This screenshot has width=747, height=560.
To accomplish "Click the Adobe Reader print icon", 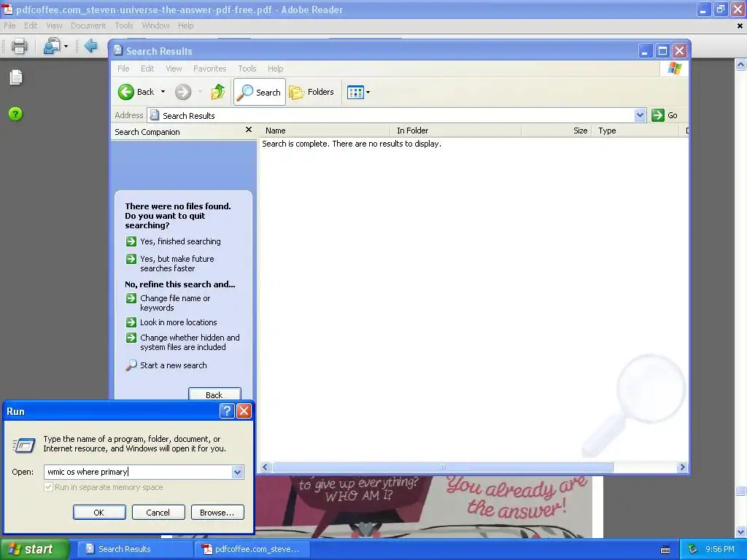I will point(19,46).
